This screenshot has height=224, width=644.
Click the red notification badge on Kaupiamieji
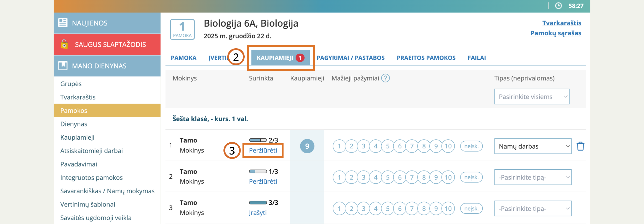[x=300, y=58]
